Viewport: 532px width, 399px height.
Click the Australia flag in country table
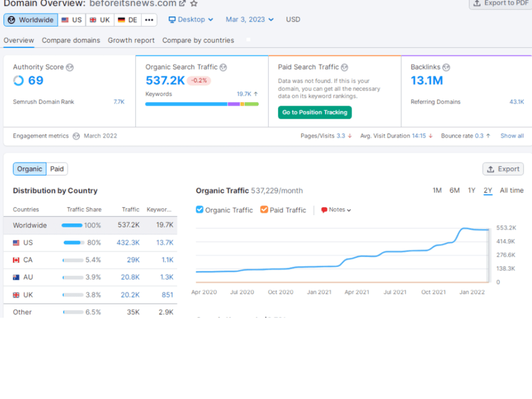[x=16, y=278]
